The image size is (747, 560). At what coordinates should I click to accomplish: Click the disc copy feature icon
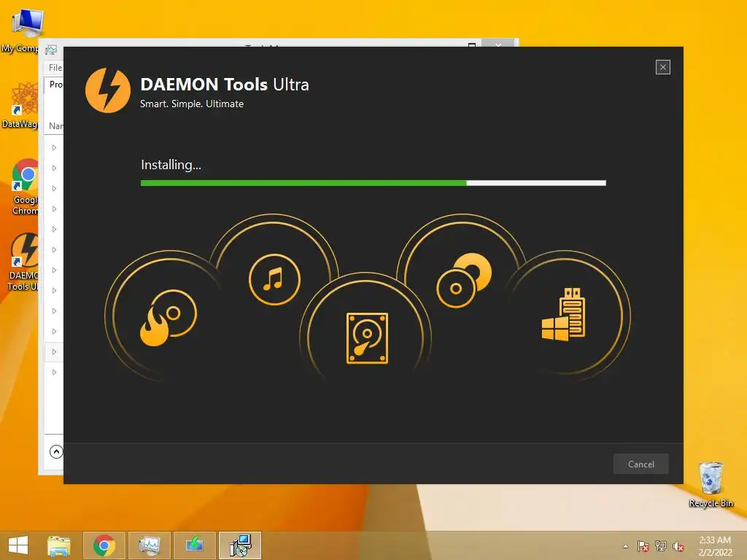coord(464,281)
